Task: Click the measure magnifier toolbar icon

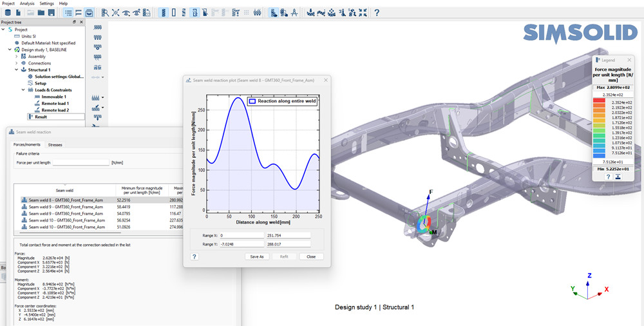Action: click(104, 12)
